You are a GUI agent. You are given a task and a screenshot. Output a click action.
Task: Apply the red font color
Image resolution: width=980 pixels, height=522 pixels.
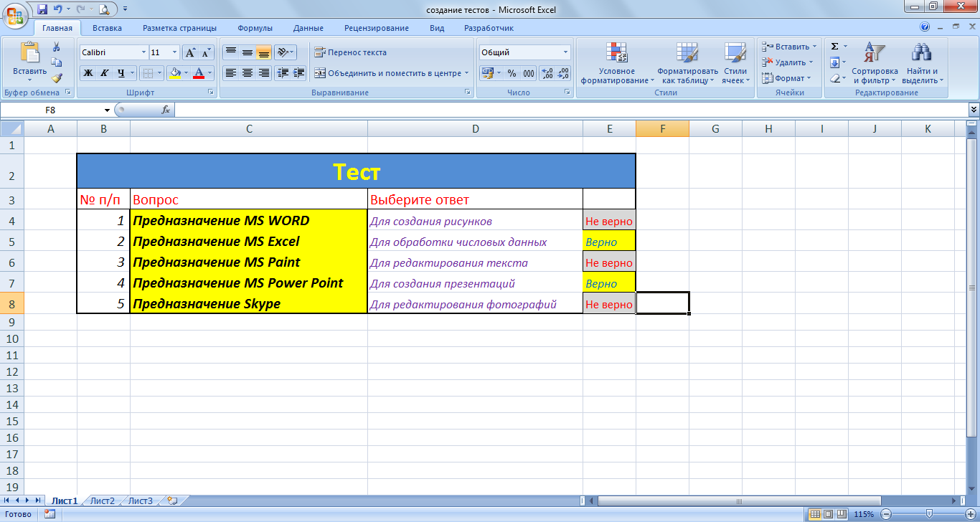pyautogui.click(x=199, y=72)
